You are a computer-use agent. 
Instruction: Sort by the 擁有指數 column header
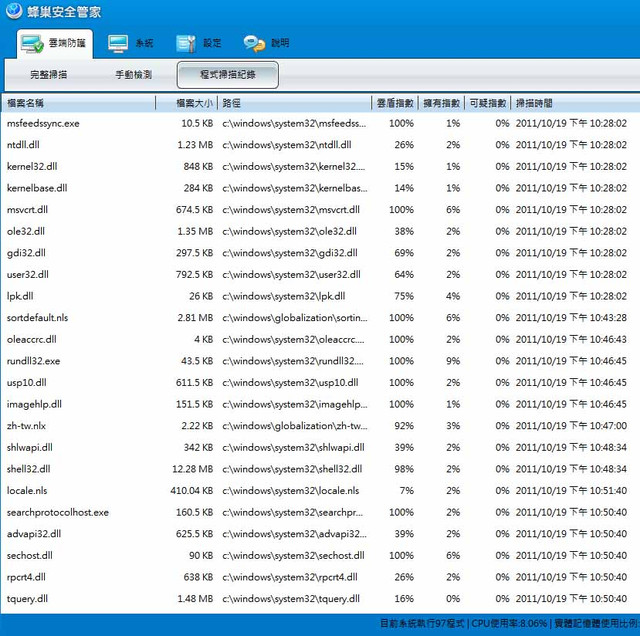442,103
